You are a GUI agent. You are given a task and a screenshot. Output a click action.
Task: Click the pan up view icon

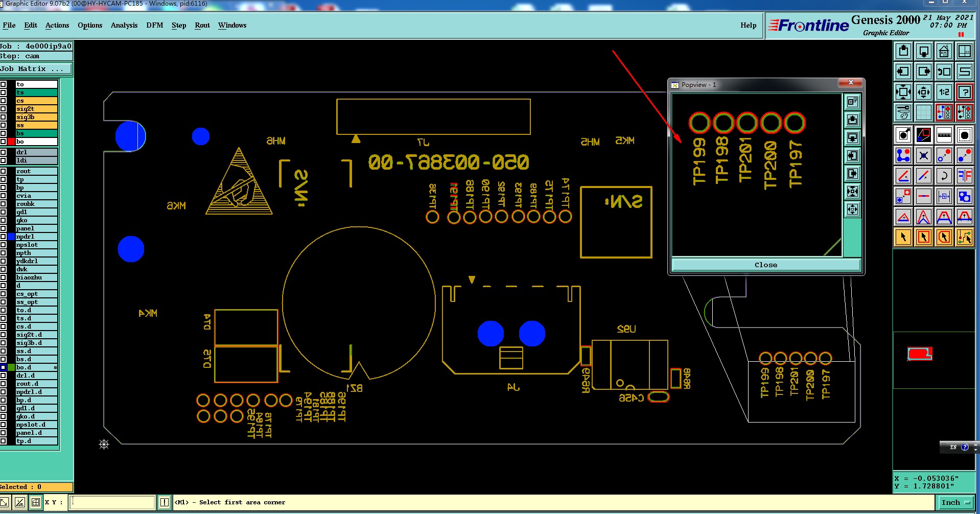[x=903, y=51]
